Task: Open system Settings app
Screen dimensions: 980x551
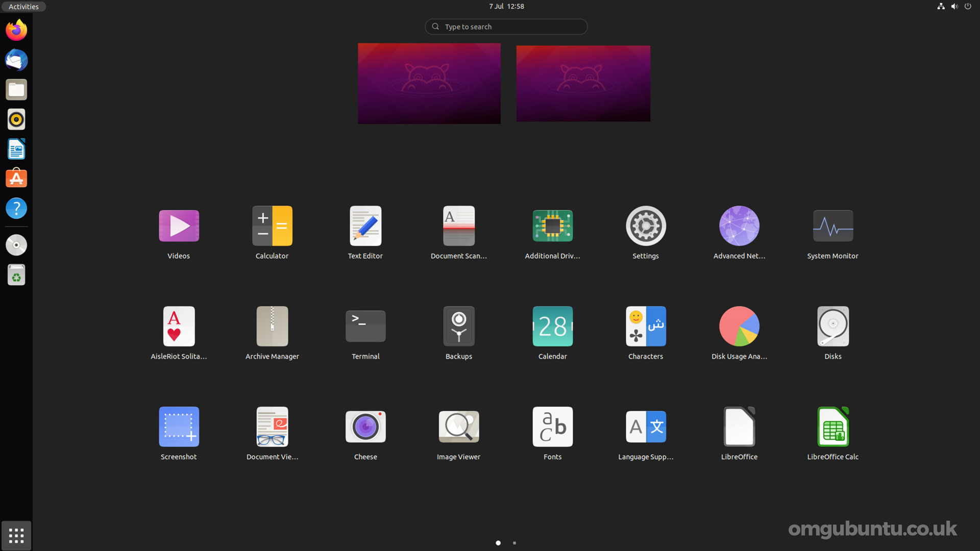Action: [646, 226]
